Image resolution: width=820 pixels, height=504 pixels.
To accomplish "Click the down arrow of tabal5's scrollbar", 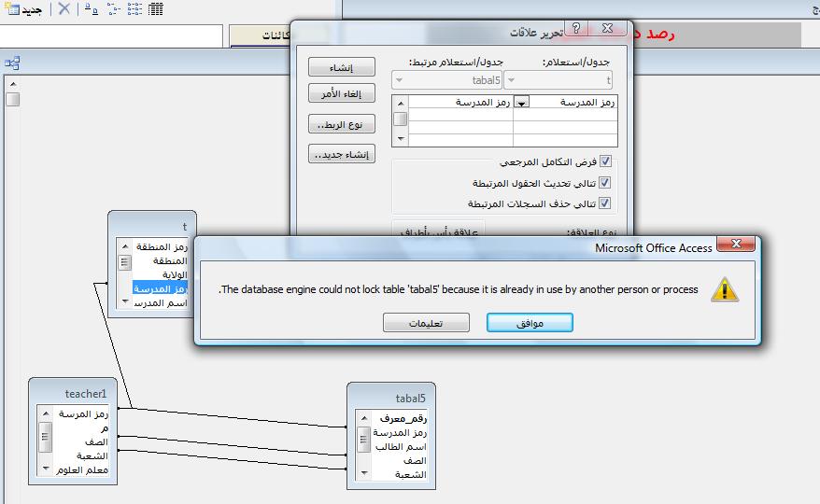I will click(x=364, y=473).
